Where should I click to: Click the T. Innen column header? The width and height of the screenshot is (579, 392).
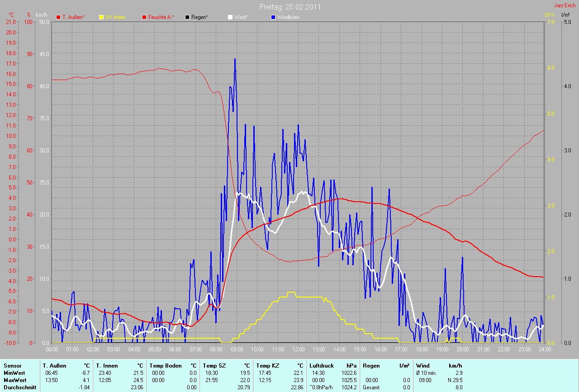coord(107,365)
